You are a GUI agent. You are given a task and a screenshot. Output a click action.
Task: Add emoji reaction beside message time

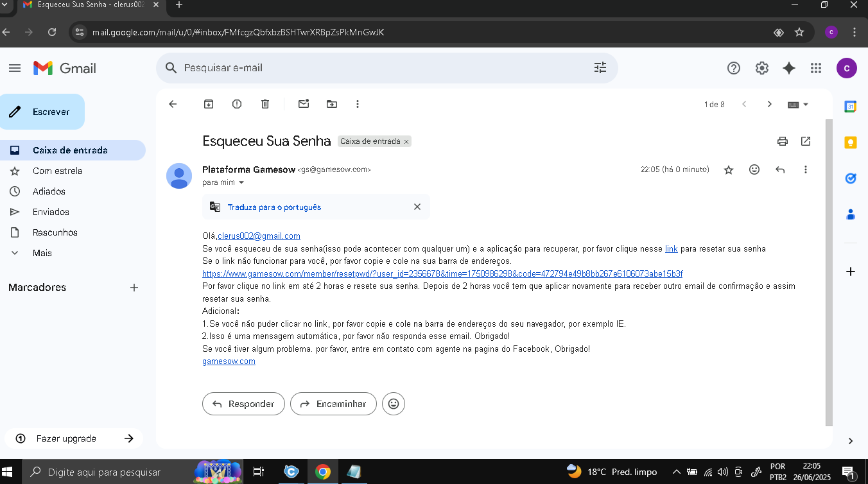754,169
